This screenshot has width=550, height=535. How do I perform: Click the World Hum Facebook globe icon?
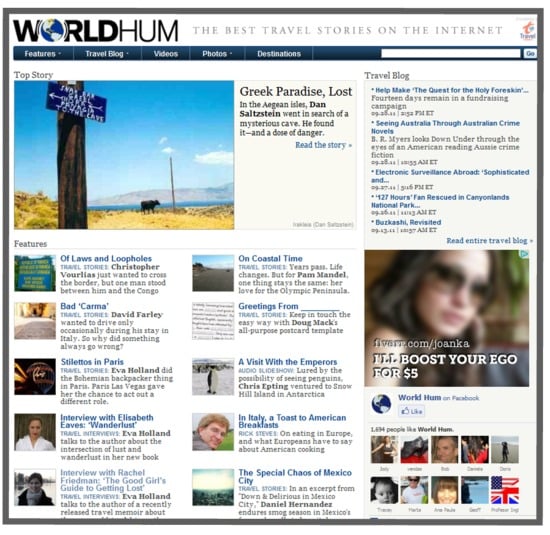click(381, 404)
